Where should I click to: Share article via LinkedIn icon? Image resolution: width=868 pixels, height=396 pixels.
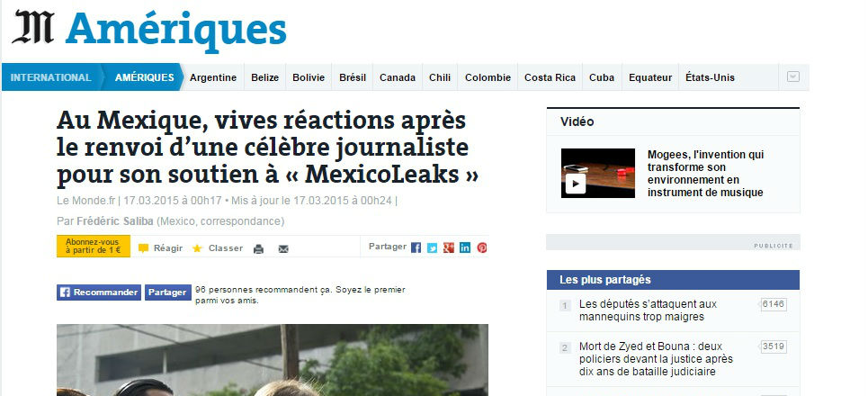pyautogui.click(x=465, y=247)
